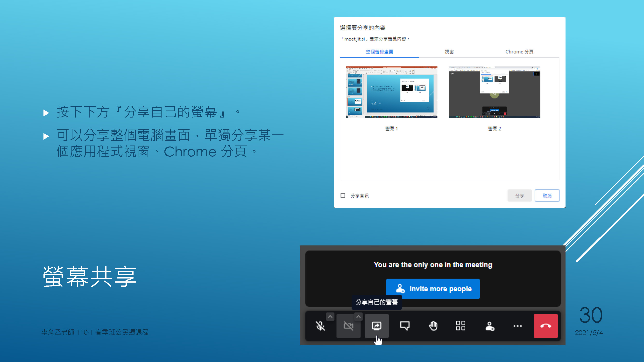Switch to the 視窗 tab
Image resolution: width=644 pixels, height=362 pixels.
pos(449,52)
